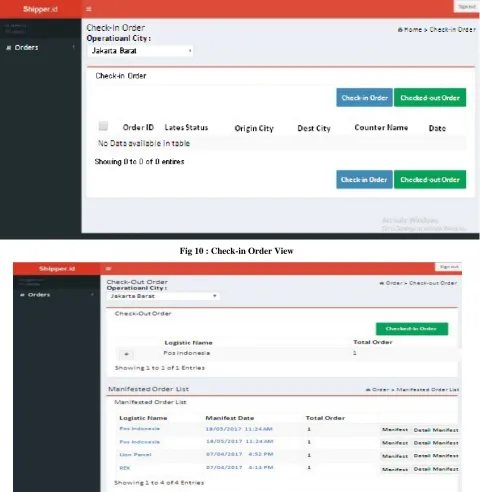The width and height of the screenshot is (480, 492).
Task: Sort by the Lates Status column
Action: pos(186,127)
